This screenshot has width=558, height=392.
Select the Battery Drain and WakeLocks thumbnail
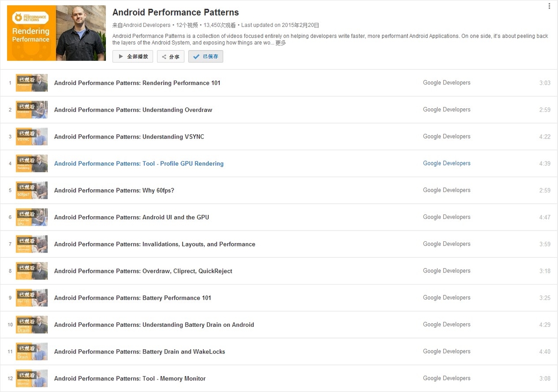[31, 351]
